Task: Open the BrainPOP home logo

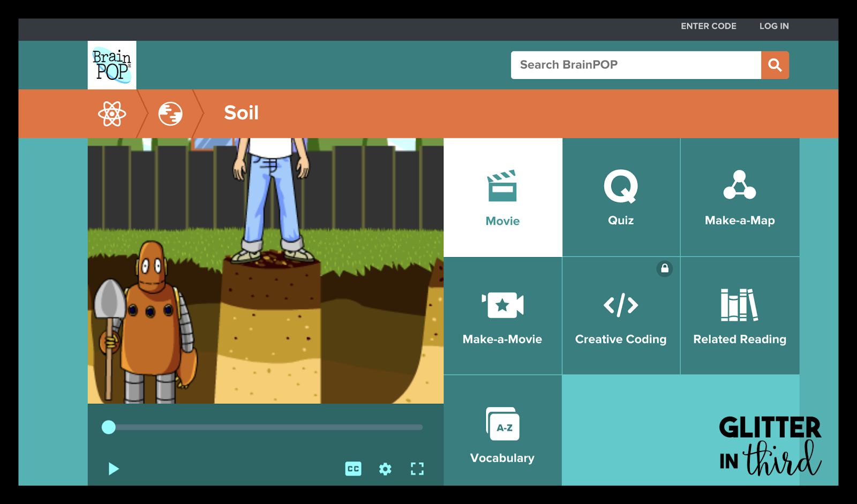Action: 112,65
